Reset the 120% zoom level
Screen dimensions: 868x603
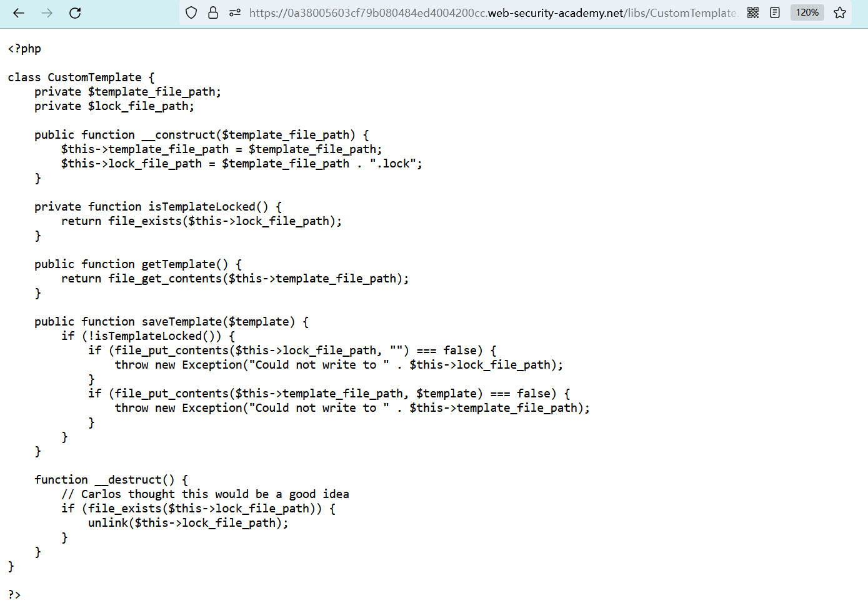[807, 12]
